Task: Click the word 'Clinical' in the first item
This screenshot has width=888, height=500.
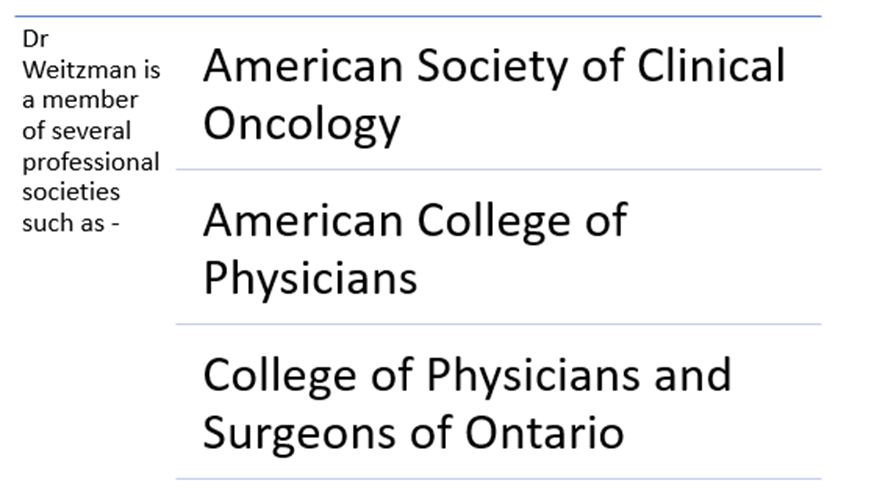Action: [x=711, y=66]
